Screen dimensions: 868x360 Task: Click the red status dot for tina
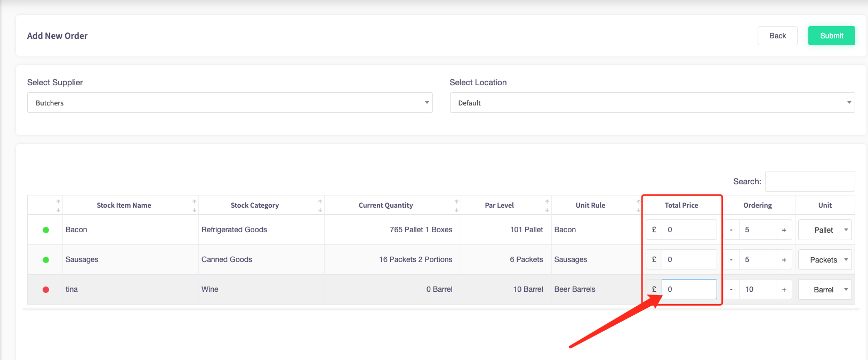[x=46, y=290]
